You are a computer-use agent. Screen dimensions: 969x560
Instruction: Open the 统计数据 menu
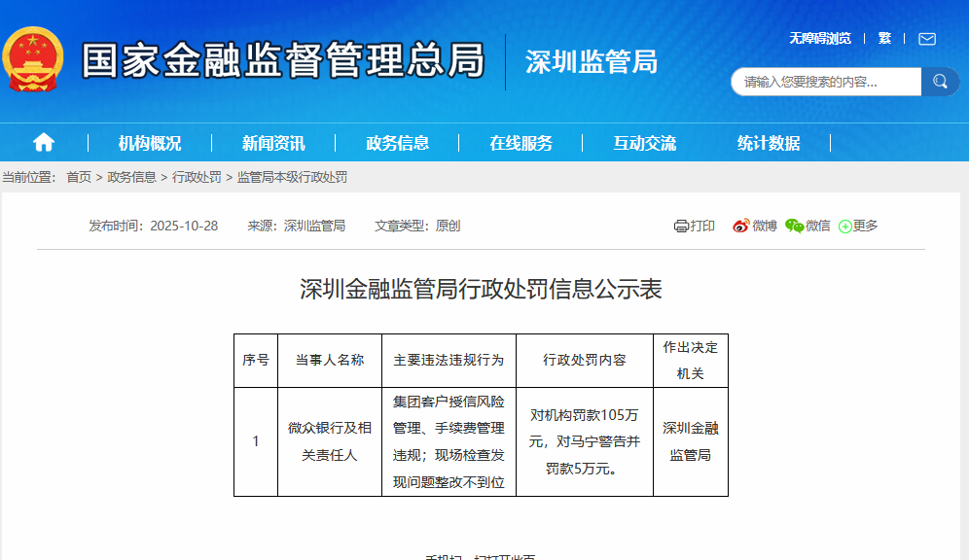pyautogui.click(x=769, y=143)
